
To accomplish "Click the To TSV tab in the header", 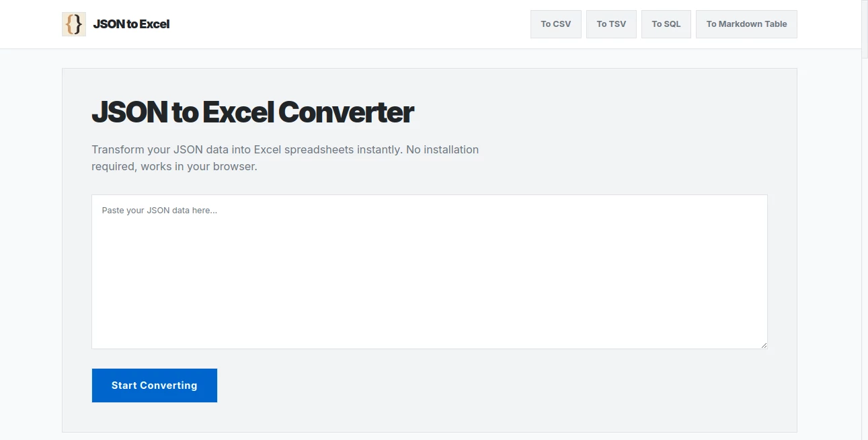I will point(610,24).
